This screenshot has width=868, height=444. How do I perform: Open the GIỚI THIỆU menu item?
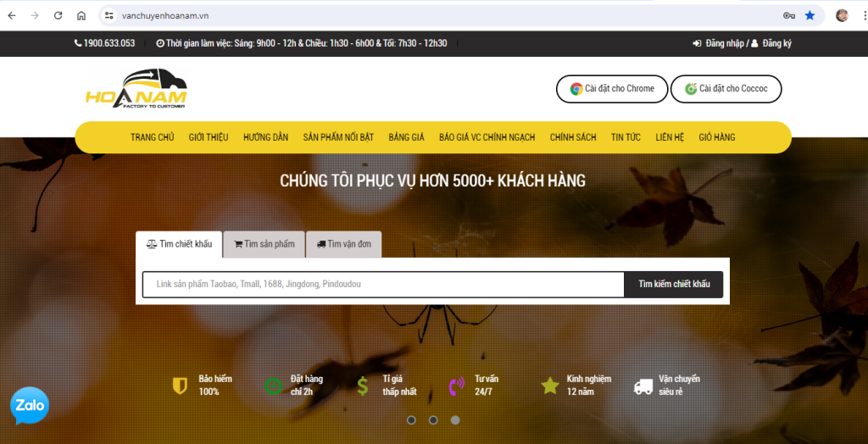tap(209, 137)
